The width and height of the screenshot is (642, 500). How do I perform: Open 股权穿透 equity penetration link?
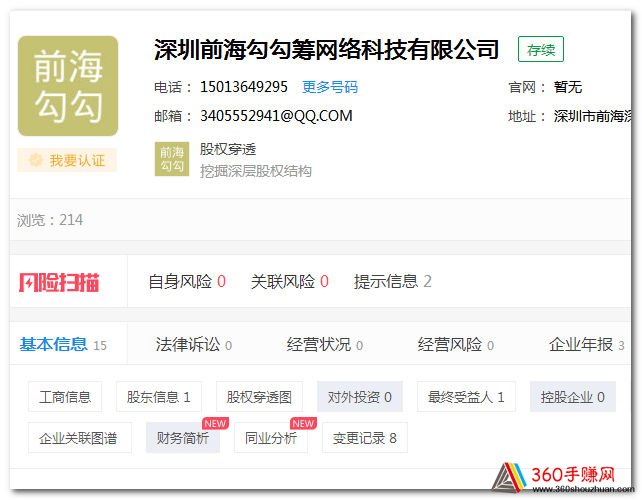point(228,149)
